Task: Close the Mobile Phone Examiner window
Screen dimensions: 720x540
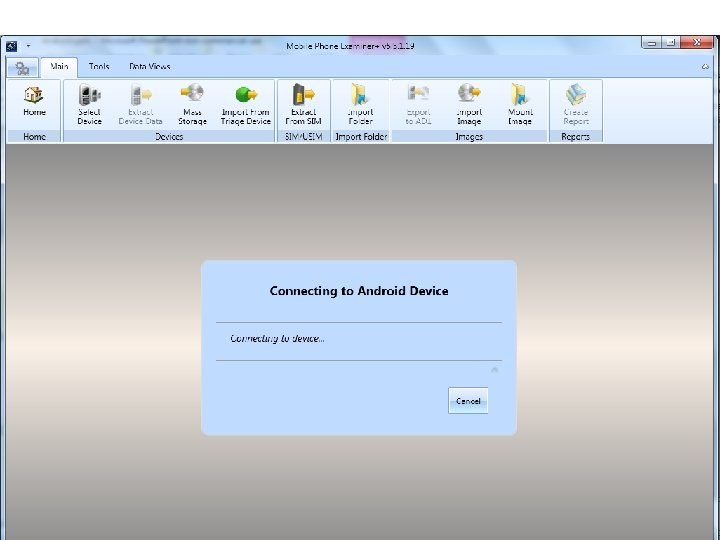Action: point(697,43)
